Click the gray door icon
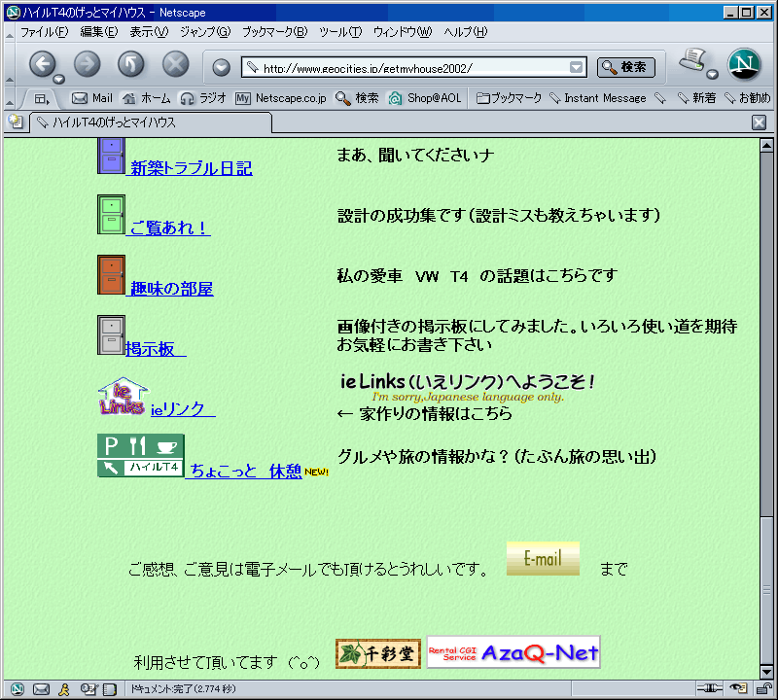Image resolution: width=778 pixels, height=700 pixels. click(x=111, y=334)
